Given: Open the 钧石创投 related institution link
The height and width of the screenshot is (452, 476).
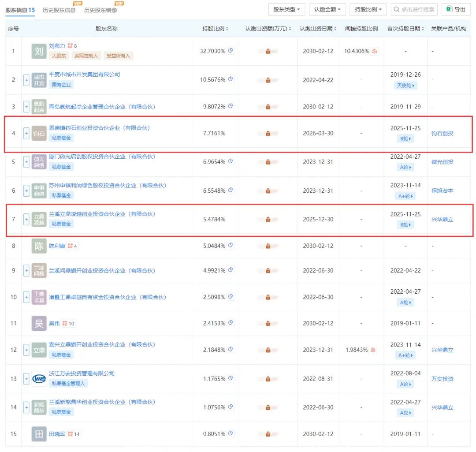Looking at the screenshot, I should point(442,133).
